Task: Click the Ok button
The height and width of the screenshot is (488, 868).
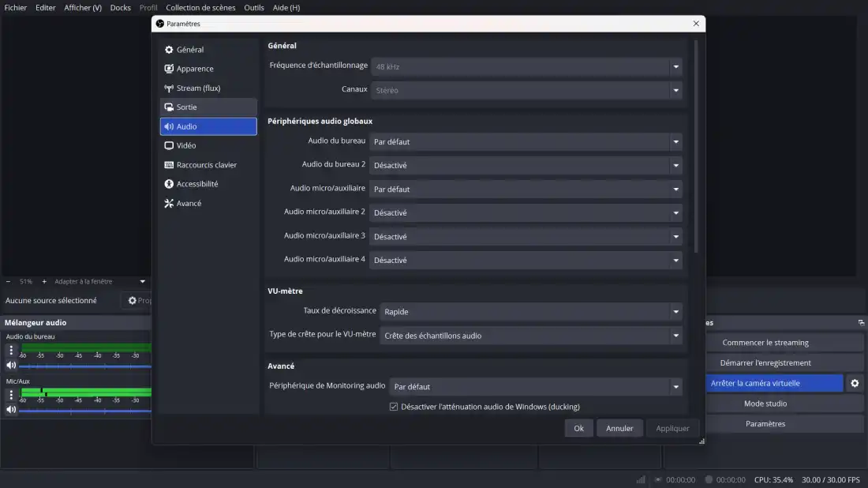Action: click(578, 428)
